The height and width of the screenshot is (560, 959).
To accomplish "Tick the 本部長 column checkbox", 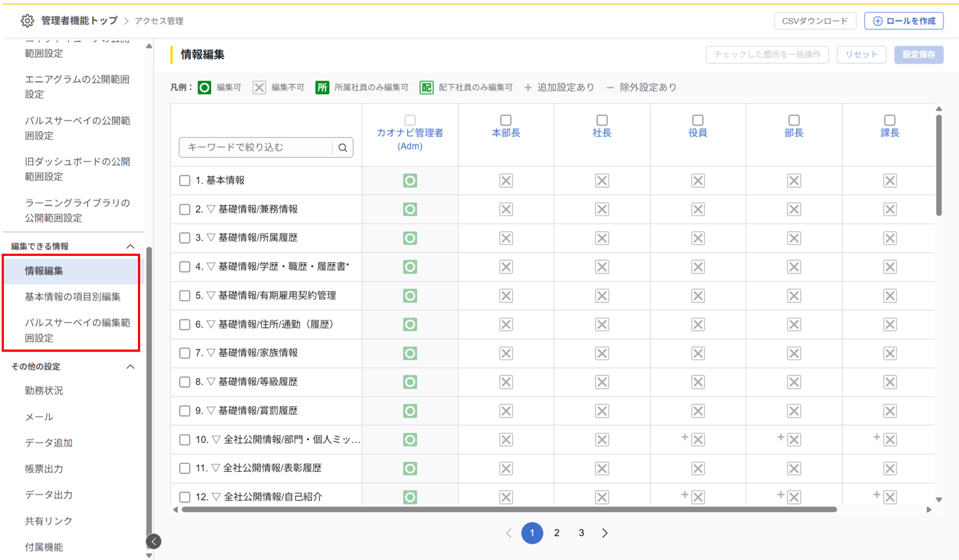I will tap(506, 120).
